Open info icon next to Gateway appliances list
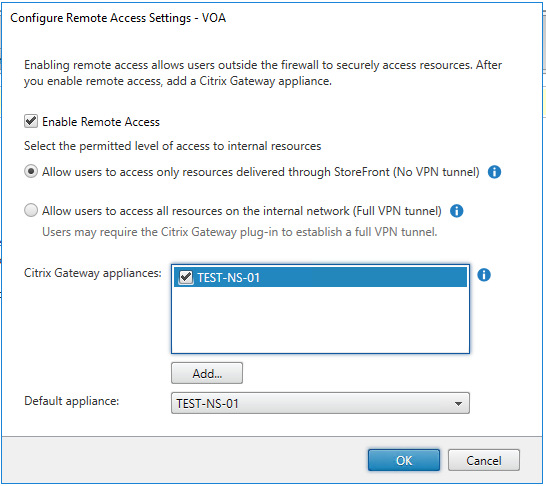The width and height of the screenshot is (546, 486). tap(484, 275)
